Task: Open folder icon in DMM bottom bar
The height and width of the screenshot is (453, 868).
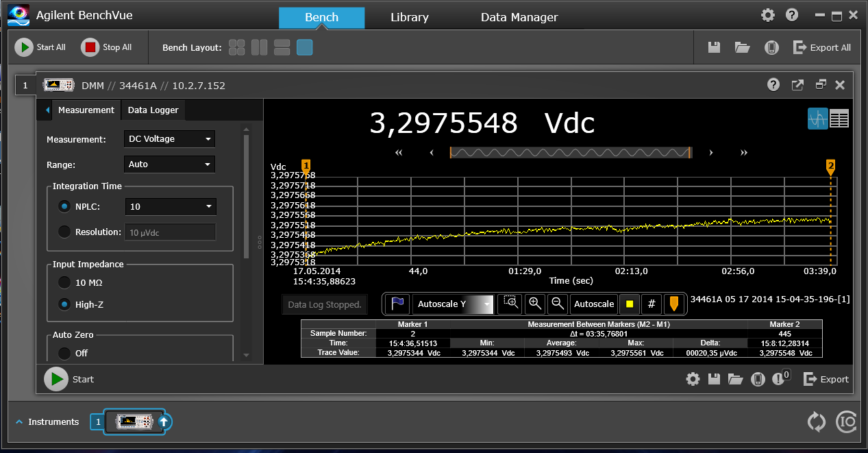Action: pos(736,379)
